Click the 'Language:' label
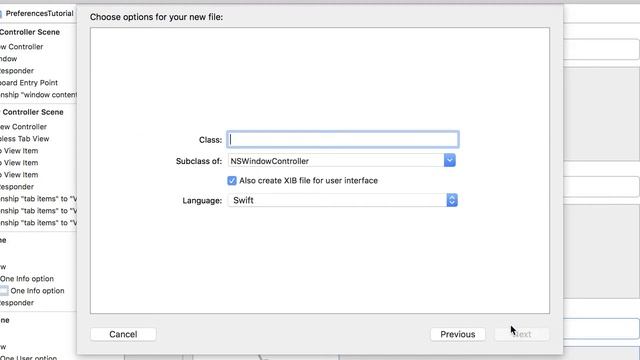The height and width of the screenshot is (360, 640). pos(202,201)
